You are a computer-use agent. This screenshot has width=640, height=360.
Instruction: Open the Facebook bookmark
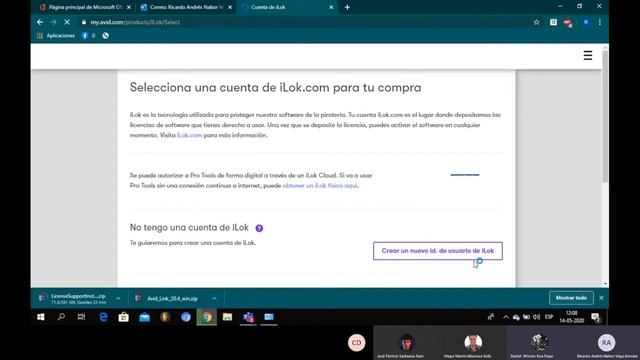[x=85, y=36]
